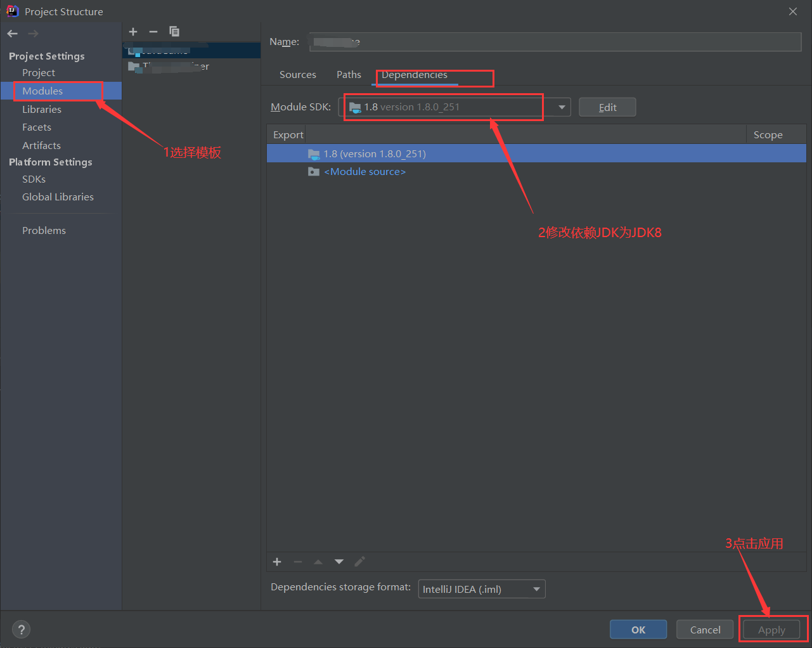Click the Export column header

288,135
